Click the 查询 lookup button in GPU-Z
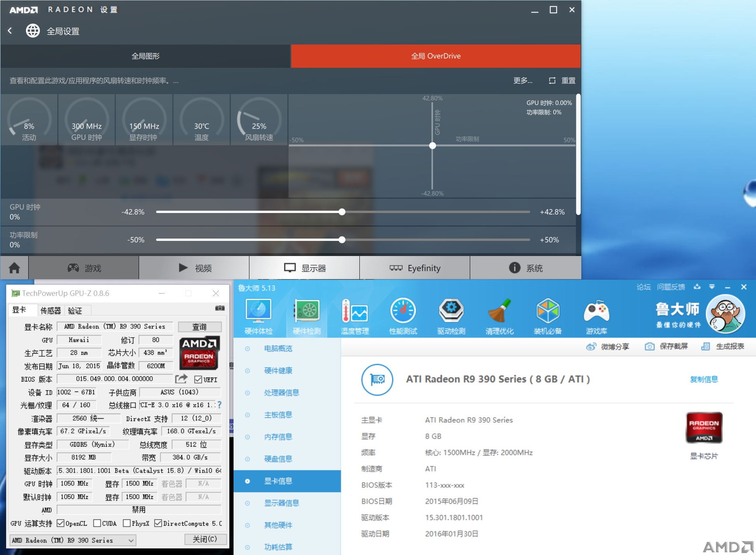 click(x=199, y=327)
